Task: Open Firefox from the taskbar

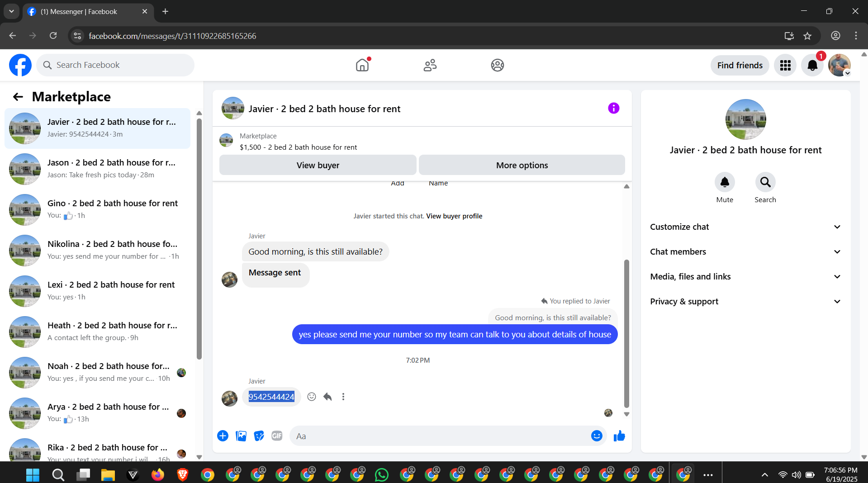Action: tap(157, 475)
